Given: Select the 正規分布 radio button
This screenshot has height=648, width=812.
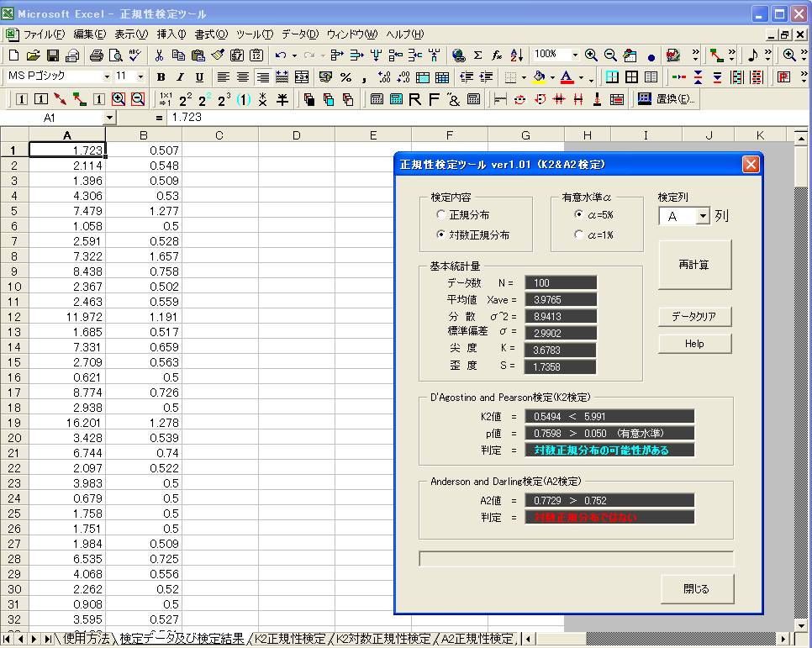Looking at the screenshot, I should tap(440, 214).
